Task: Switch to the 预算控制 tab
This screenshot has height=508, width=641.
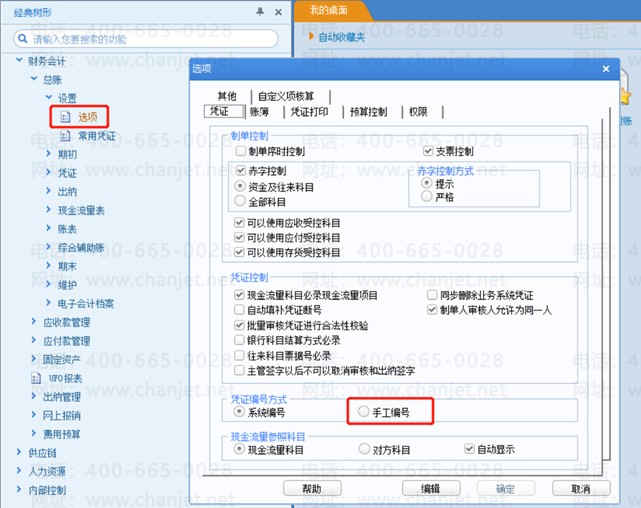Action: click(368, 112)
